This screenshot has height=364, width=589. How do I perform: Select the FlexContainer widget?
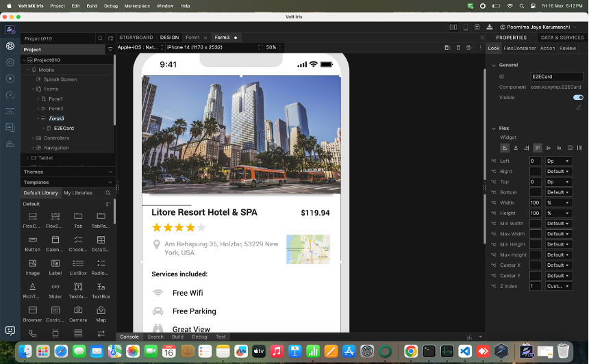32,220
